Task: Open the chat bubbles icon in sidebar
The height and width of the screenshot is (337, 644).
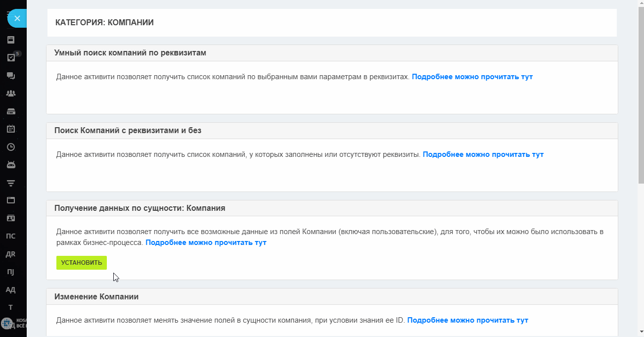Action: (x=10, y=76)
